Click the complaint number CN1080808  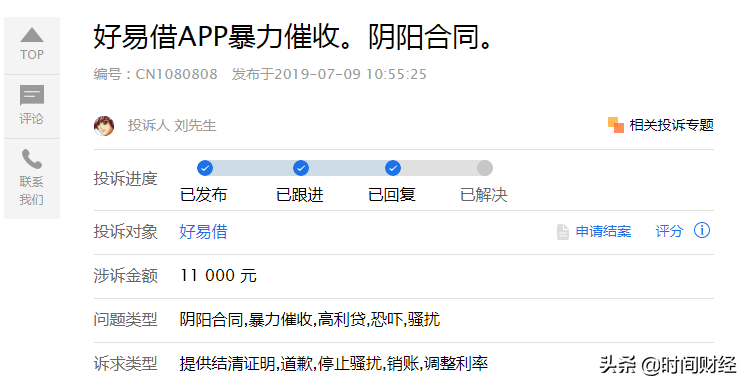pyautogui.click(x=177, y=74)
